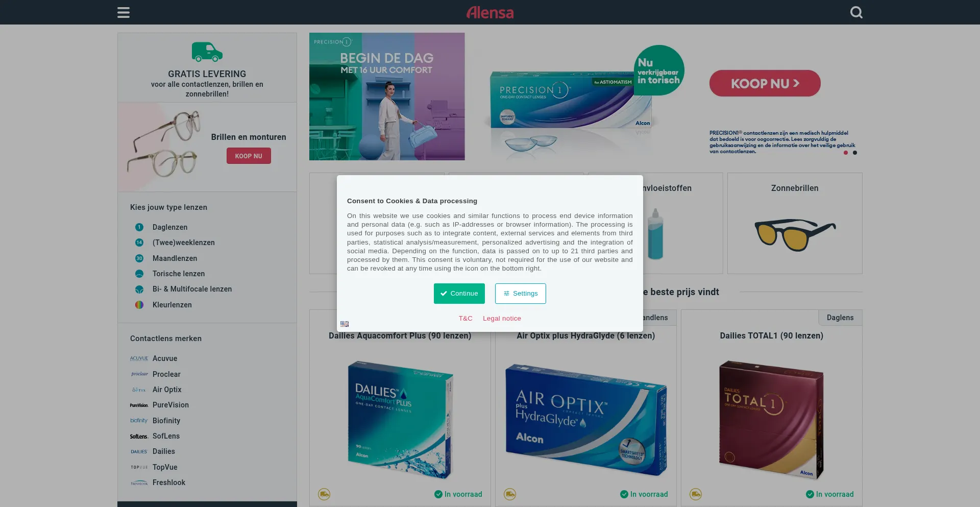Click the search magnifier icon
The width and height of the screenshot is (980, 507).
856,12
